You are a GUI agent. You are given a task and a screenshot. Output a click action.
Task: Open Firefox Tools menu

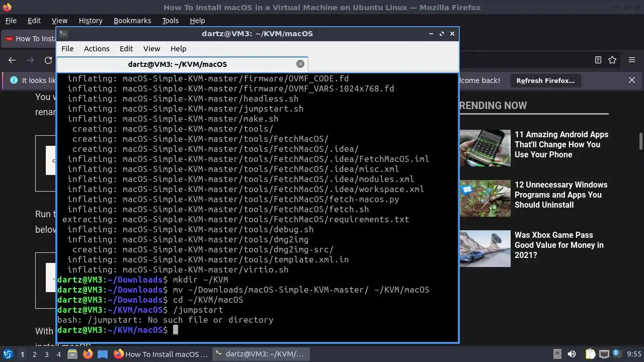pos(171,21)
